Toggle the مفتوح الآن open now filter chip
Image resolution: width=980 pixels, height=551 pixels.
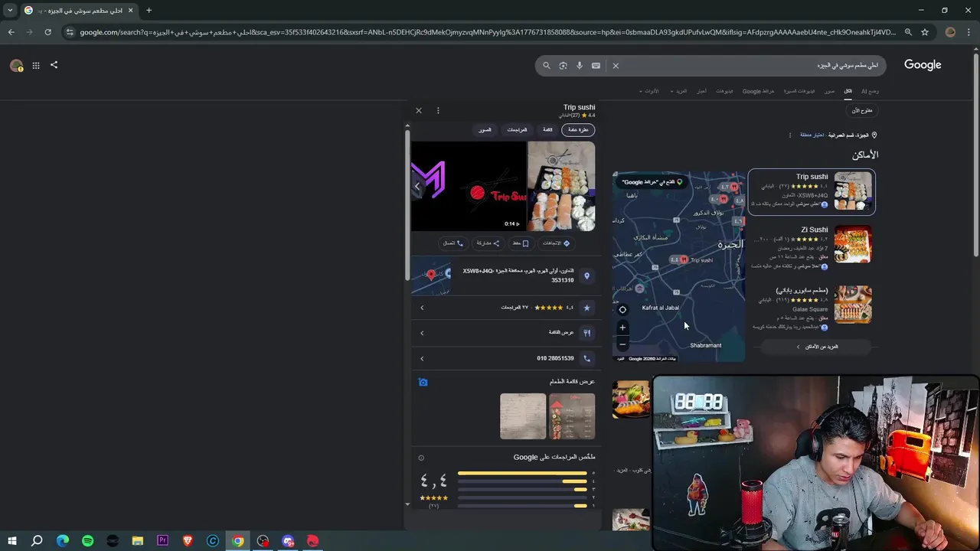point(862,111)
